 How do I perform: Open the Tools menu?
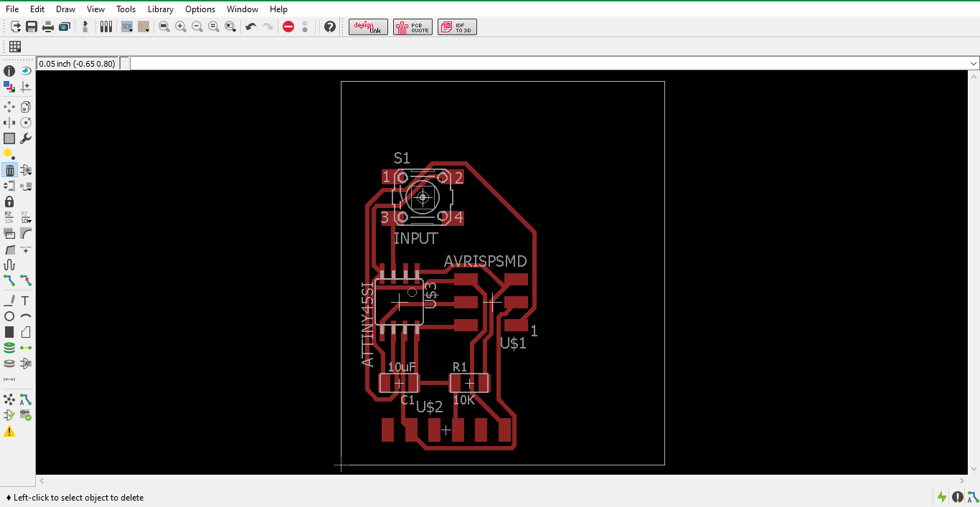point(126,9)
